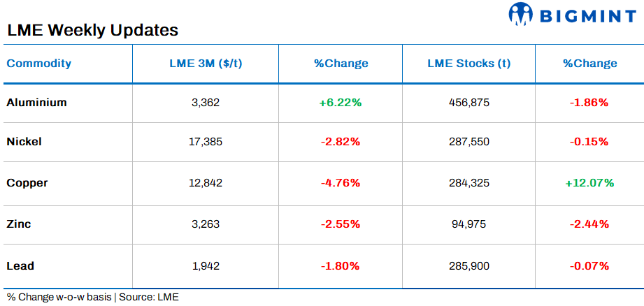
Task: Select the Nickel row label
Action: pos(24,142)
